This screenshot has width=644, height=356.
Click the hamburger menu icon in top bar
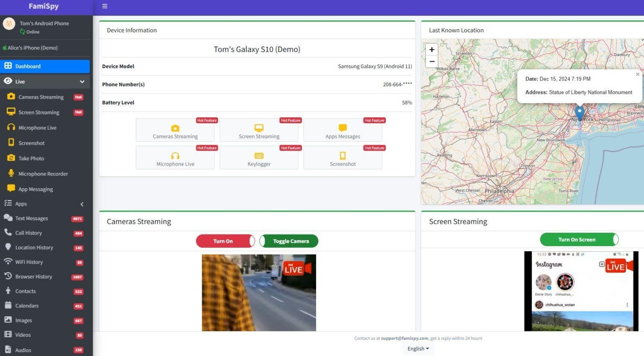pyautogui.click(x=105, y=6)
